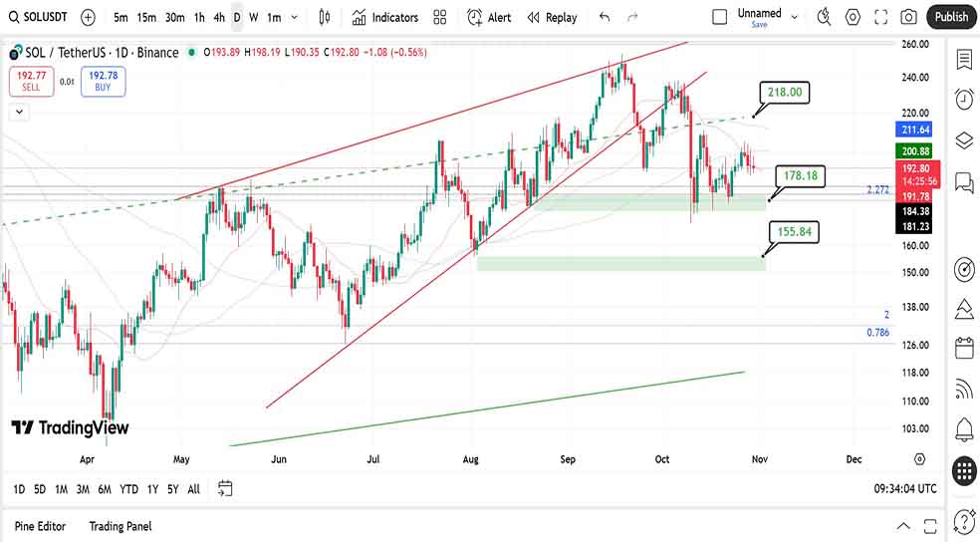Click the undo arrow
The height and width of the screenshot is (542, 980).
coord(605,17)
